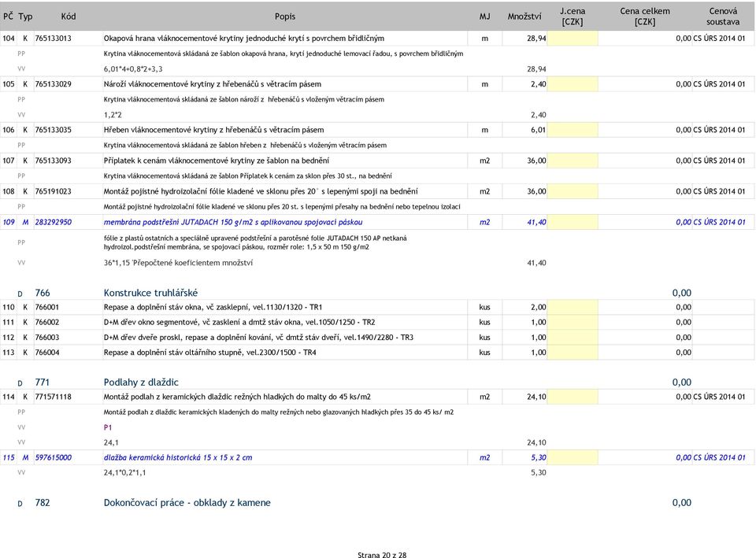Viewport: 756px width, 558px height.
Task: Select 'membrána podstřešní JUTADACH' item text
Action: 233,222
